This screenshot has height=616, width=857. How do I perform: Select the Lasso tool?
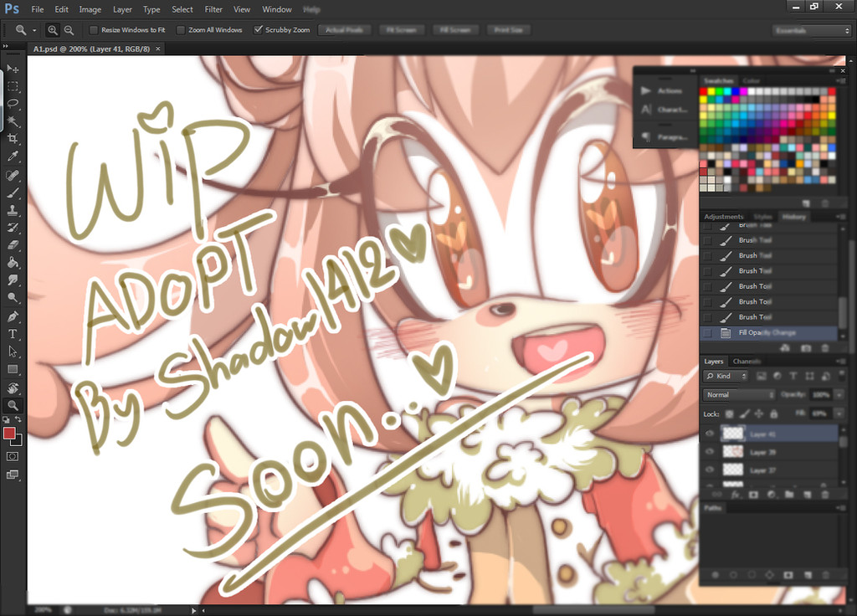coord(13,104)
